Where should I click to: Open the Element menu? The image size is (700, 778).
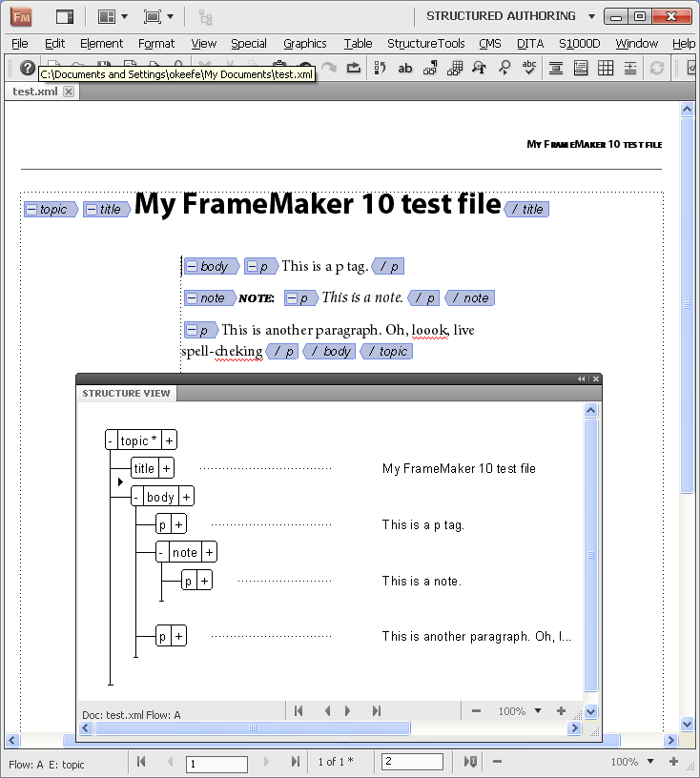[101, 44]
